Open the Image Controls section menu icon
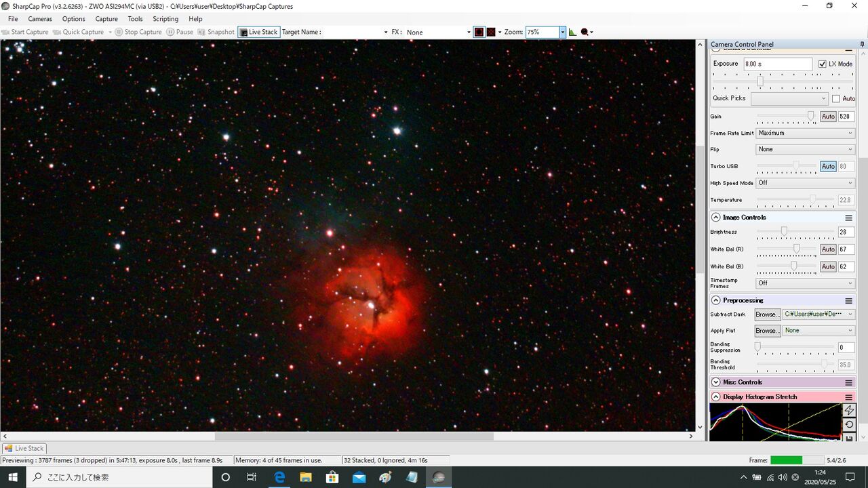868x488 pixels. pyautogui.click(x=848, y=218)
